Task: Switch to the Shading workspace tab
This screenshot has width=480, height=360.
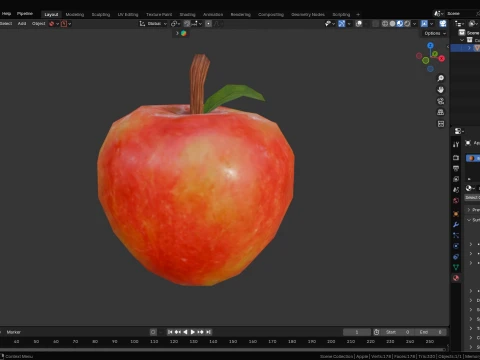Action: click(187, 14)
